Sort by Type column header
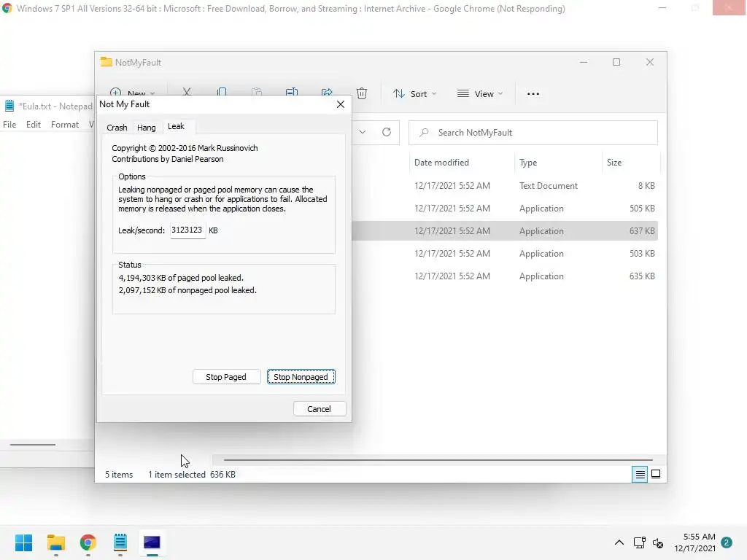 point(558,163)
